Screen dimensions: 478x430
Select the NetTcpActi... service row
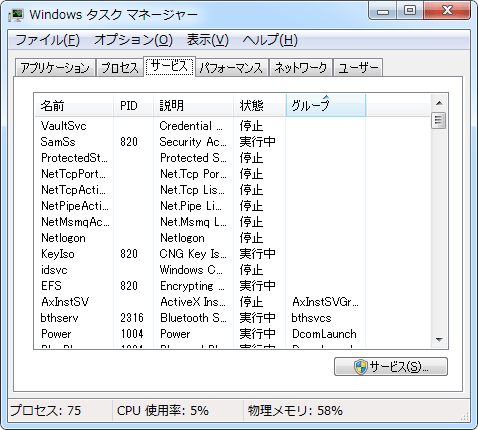pos(200,190)
